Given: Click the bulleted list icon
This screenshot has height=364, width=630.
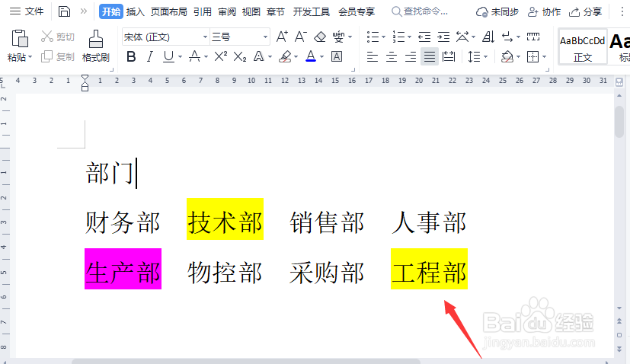Looking at the screenshot, I should click(373, 37).
